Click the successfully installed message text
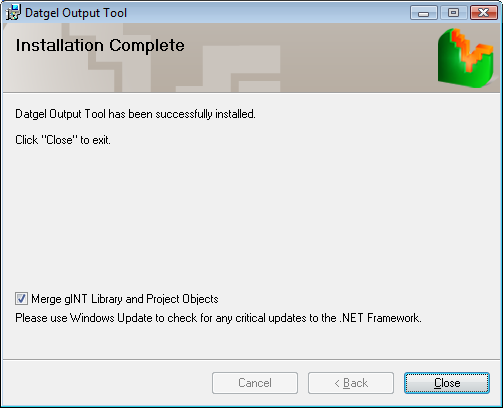The image size is (503, 408). coord(135,114)
